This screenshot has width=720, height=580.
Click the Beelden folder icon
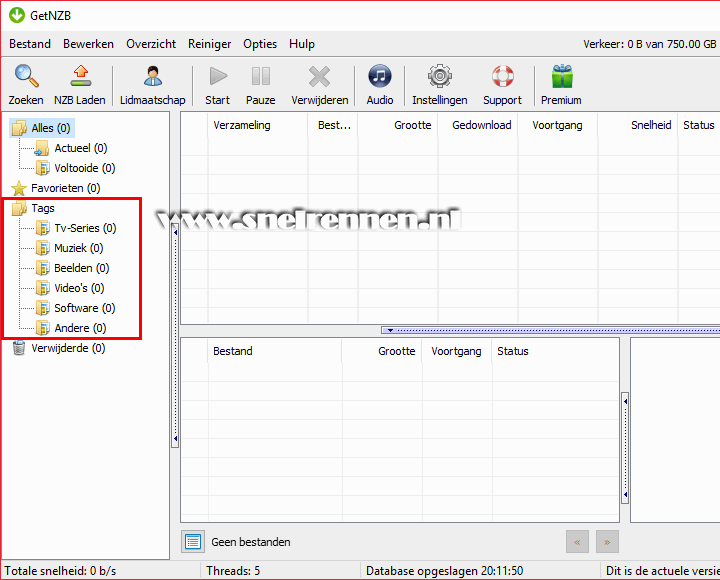[x=43, y=268]
